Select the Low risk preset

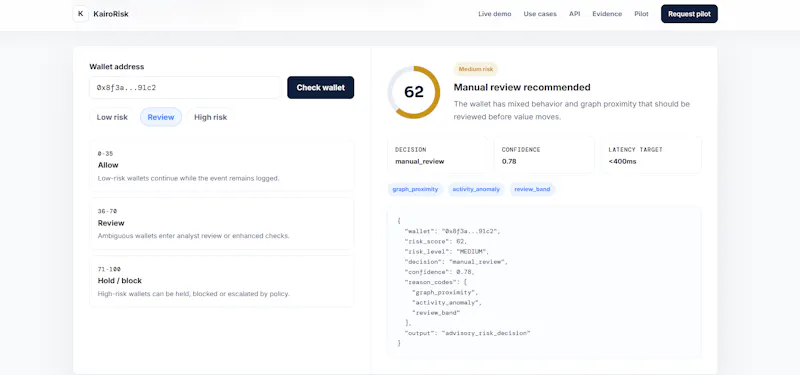click(x=112, y=117)
